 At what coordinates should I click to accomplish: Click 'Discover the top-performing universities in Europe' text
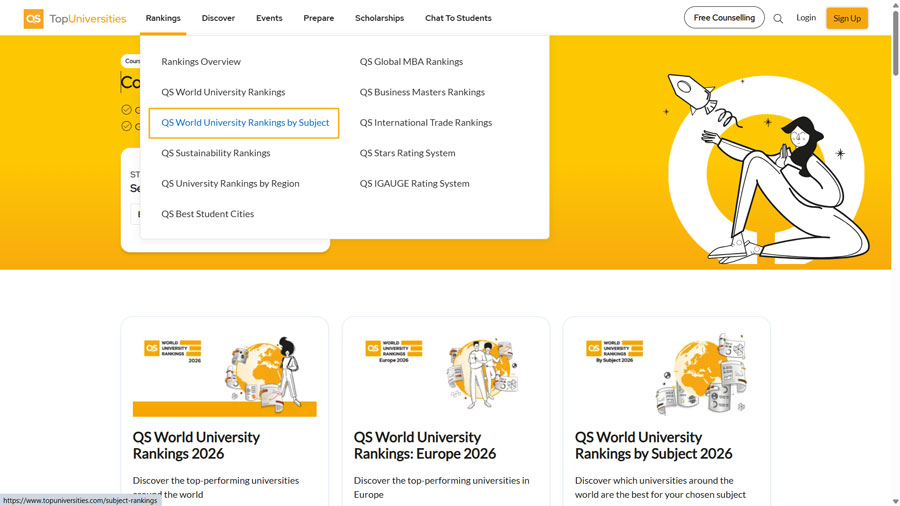[441, 487]
